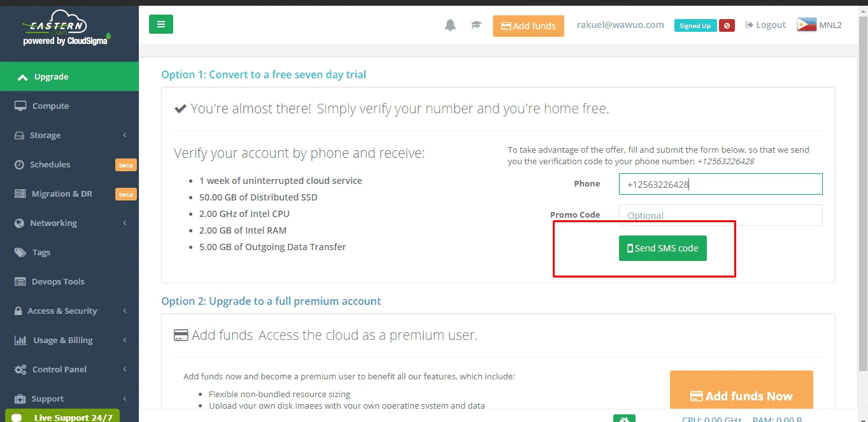Click the orange Add funds button
Viewport: 868px width, 422px height.
[529, 26]
